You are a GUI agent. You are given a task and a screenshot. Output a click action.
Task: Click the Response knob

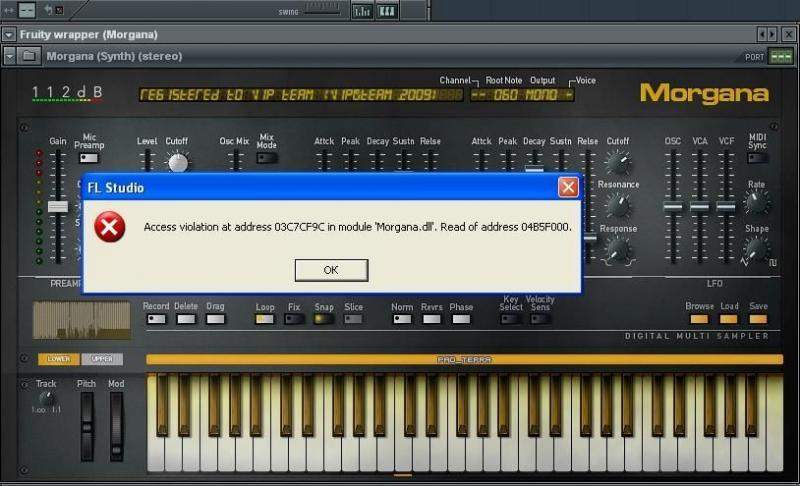pyautogui.click(x=617, y=250)
